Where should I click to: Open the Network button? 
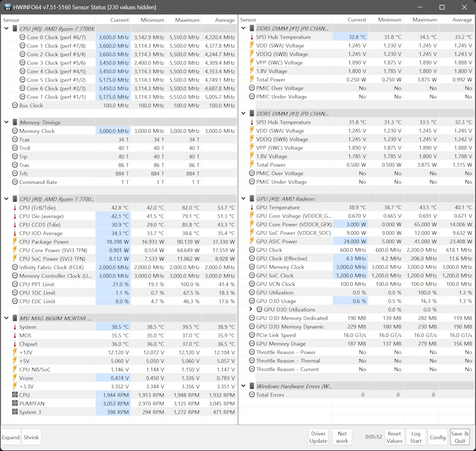click(342, 437)
